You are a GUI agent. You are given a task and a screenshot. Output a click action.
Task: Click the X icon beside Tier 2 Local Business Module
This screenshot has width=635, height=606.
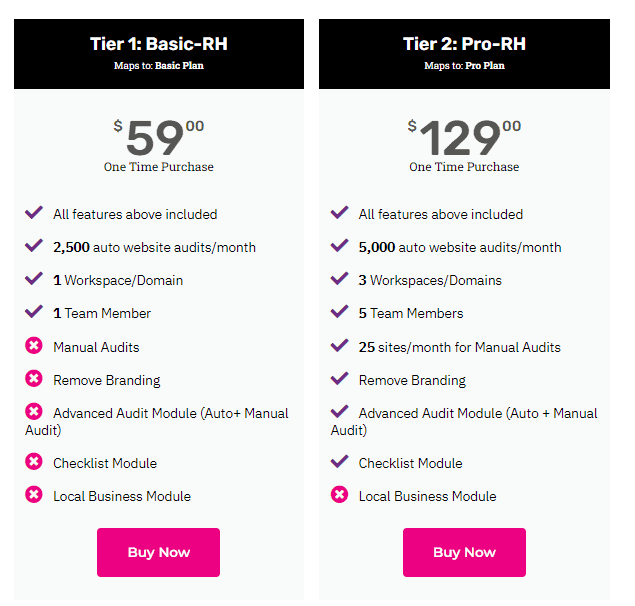tap(340, 495)
